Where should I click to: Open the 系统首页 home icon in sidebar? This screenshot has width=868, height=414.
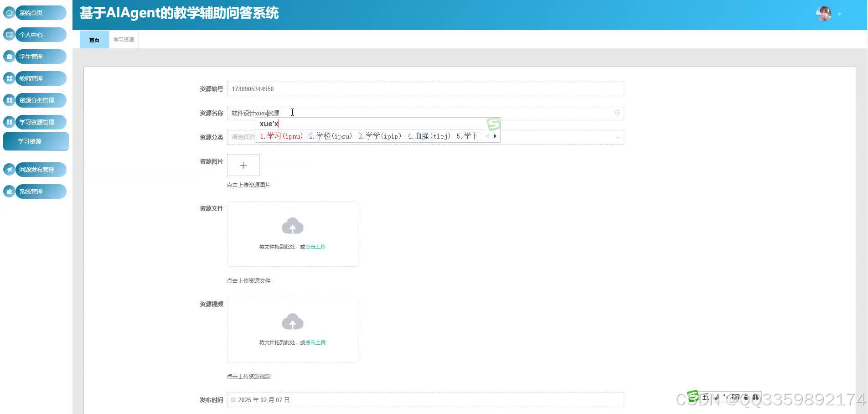(9, 13)
